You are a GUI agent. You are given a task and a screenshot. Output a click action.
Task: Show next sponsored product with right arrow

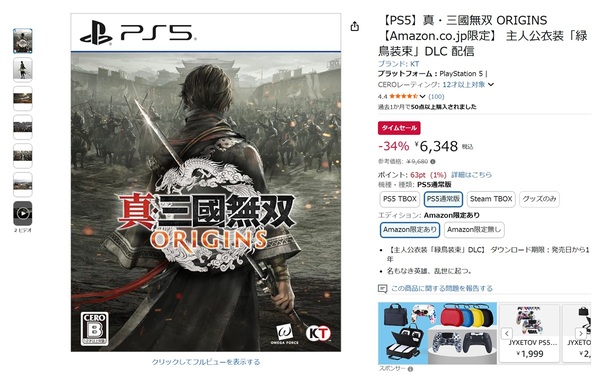[580, 333]
